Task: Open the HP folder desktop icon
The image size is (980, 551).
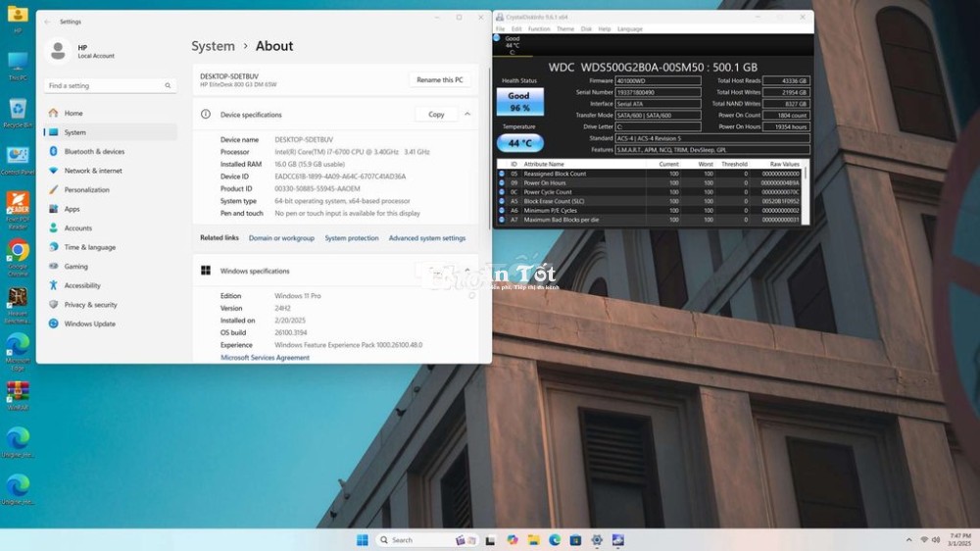Action: (18, 19)
